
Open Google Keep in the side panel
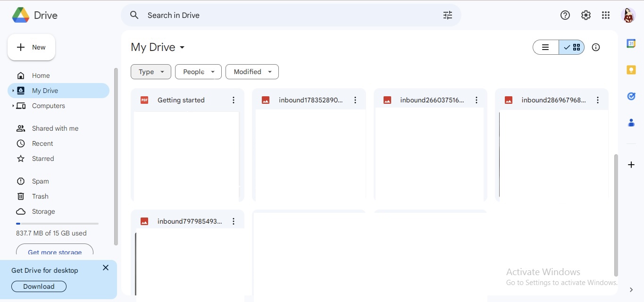click(x=631, y=70)
